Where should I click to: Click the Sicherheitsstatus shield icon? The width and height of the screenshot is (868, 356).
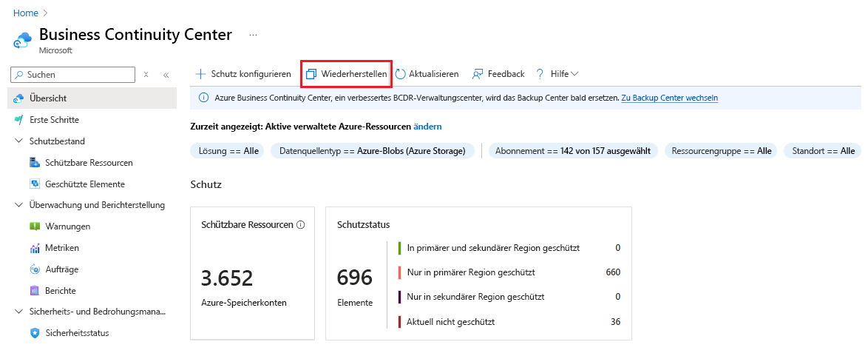tap(35, 333)
